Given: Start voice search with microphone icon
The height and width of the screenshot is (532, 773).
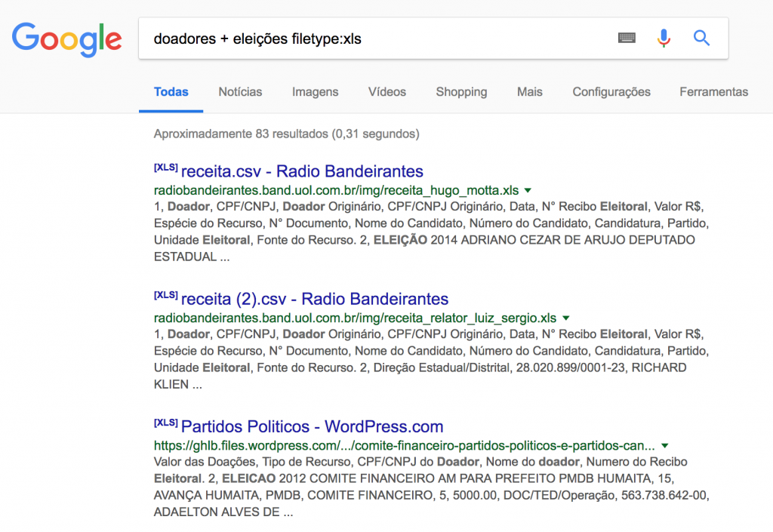Looking at the screenshot, I should (x=664, y=38).
